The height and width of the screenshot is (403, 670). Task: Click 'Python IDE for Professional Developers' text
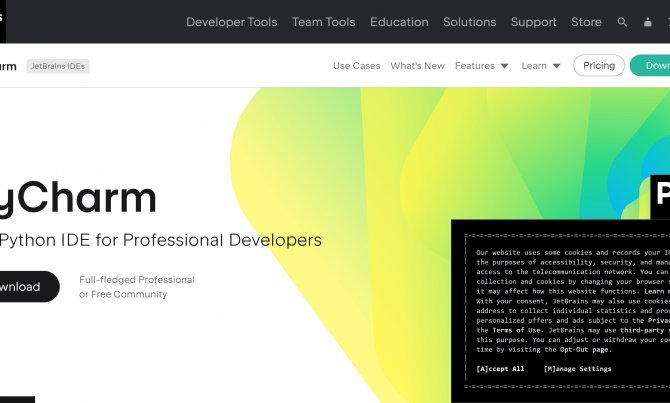(161, 240)
